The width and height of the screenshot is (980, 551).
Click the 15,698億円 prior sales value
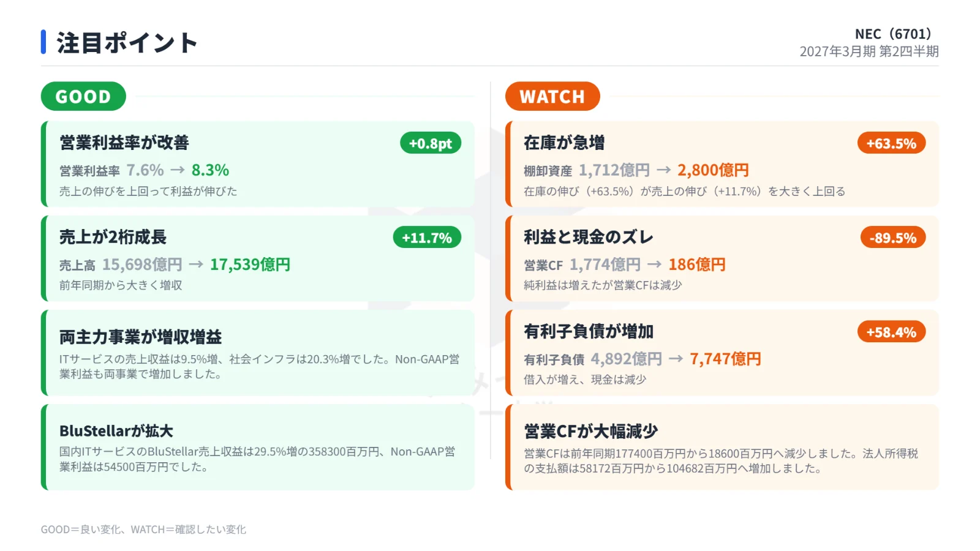tap(142, 264)
